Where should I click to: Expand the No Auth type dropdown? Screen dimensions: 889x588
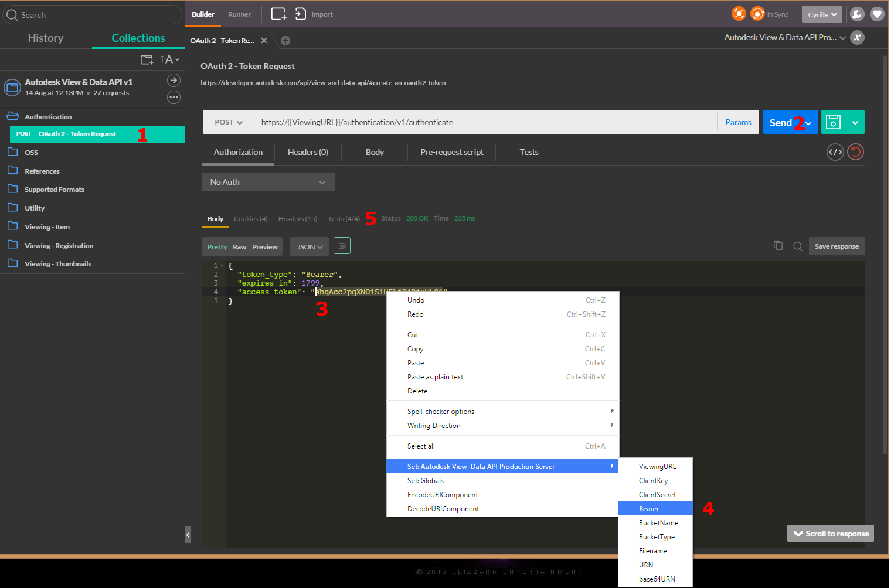268,182
